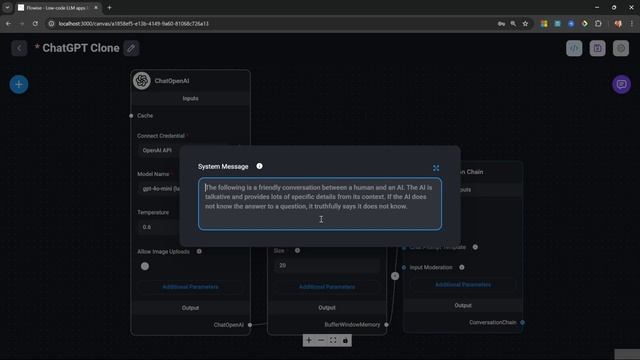Click the System Message text area

pos(320,204)
